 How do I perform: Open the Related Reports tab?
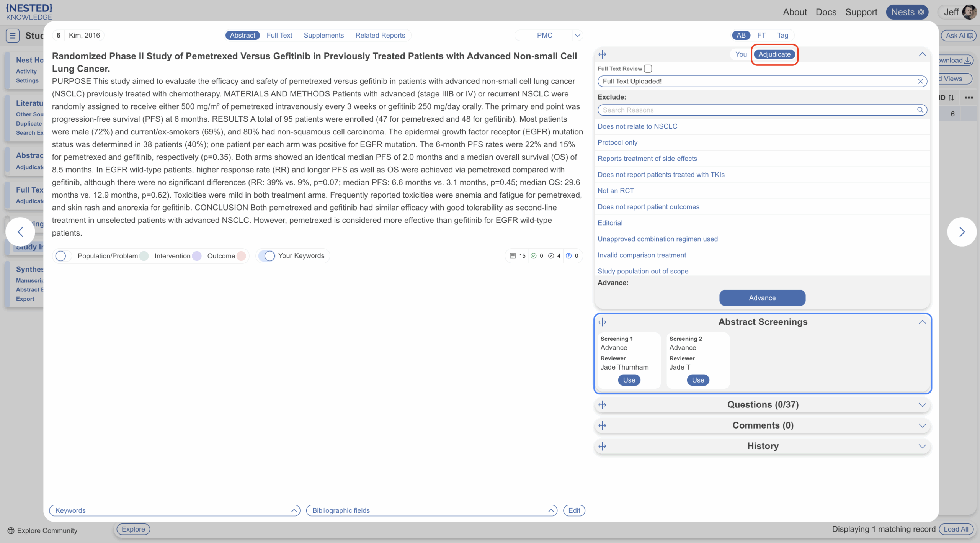(380, 35)
